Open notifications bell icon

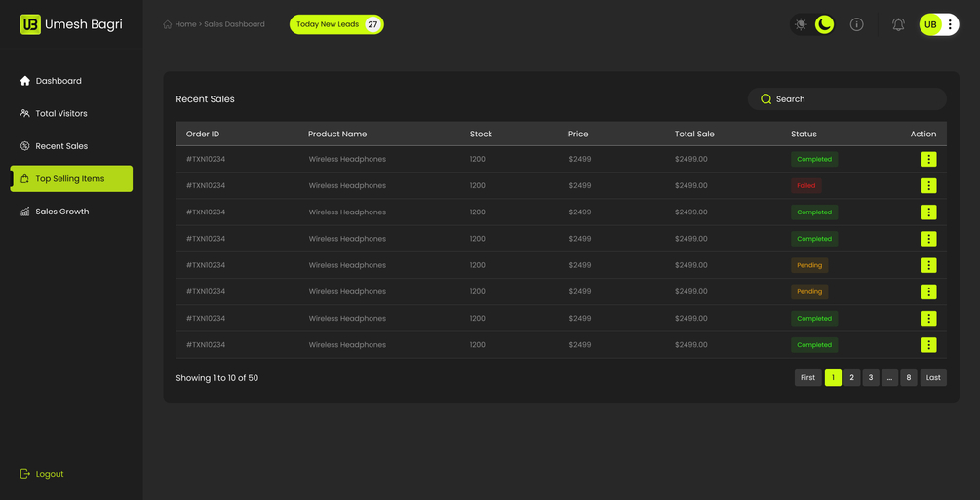[x=898, y=24]
